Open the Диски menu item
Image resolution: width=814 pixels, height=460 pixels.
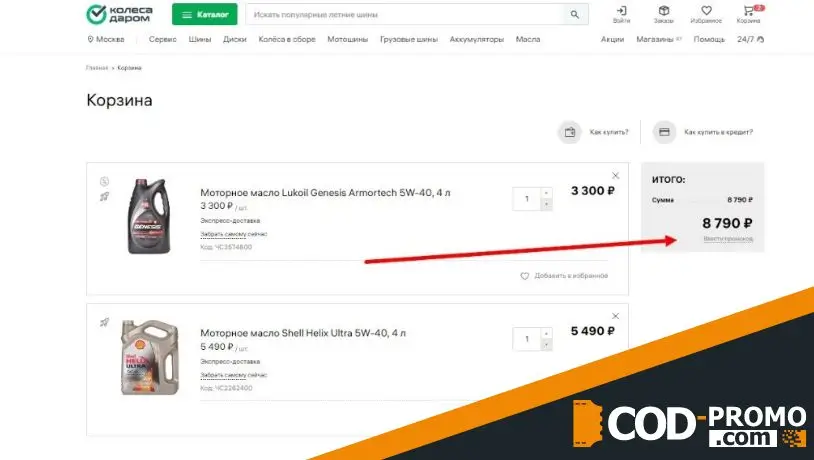[x=235, y=39]
